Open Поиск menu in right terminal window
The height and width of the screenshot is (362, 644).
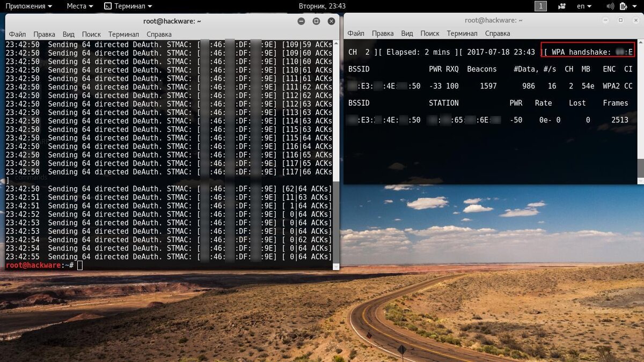tap(430, 33)
